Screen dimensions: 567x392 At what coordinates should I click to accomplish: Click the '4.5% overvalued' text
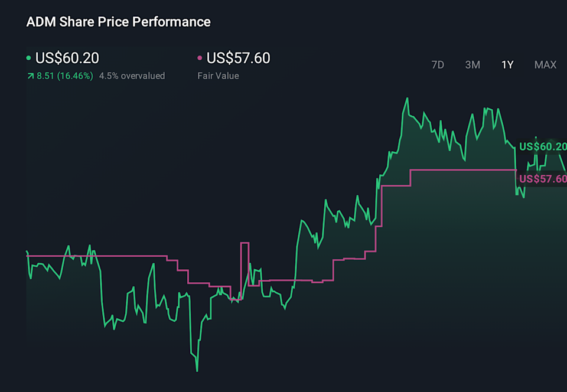coord(132,76)
